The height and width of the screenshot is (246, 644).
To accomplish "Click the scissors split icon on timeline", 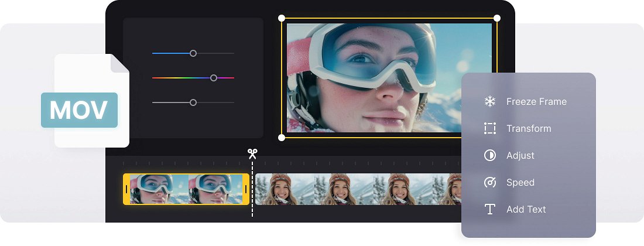I will [252, 153].
